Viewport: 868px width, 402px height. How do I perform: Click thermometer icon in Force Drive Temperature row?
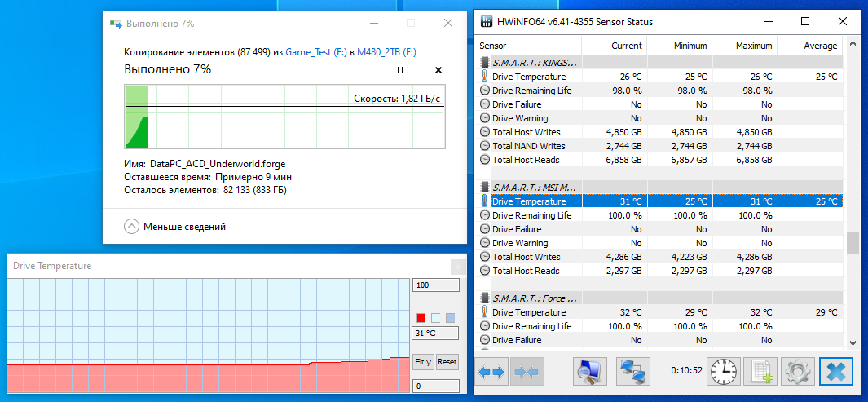[485, 312]
